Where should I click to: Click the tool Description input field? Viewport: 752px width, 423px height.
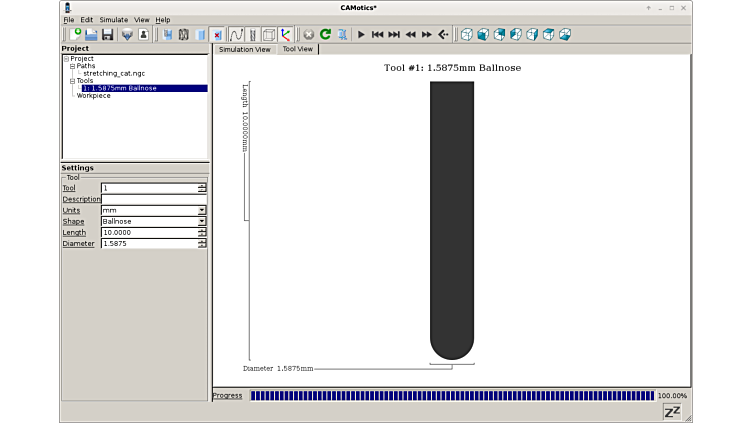tap(154, 199)
